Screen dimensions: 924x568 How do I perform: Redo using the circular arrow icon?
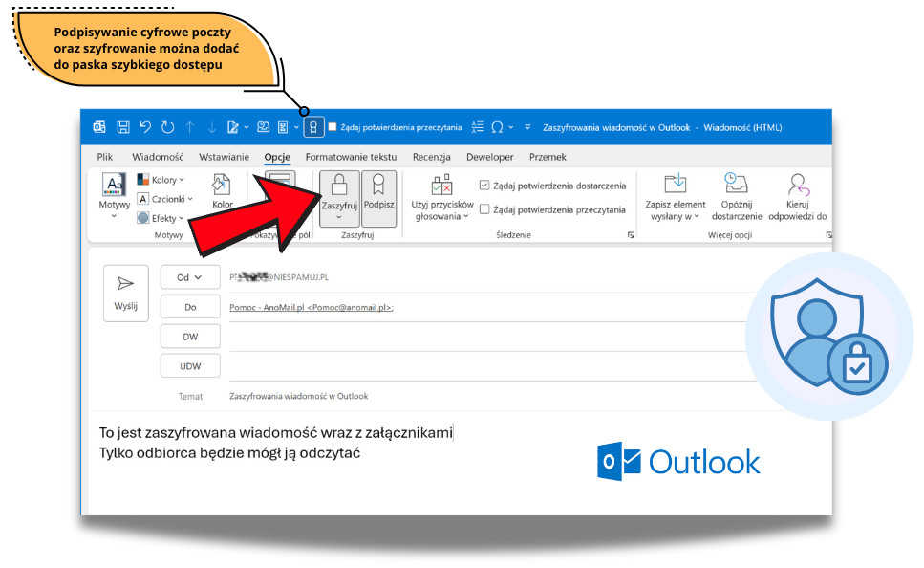tap(168, 127)
